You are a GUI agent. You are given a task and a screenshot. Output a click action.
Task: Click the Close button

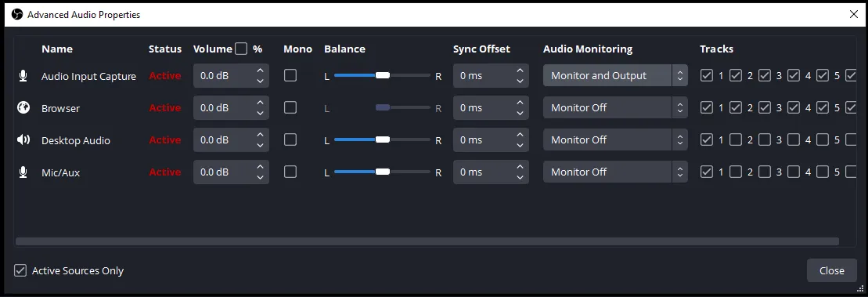point(831,270)
